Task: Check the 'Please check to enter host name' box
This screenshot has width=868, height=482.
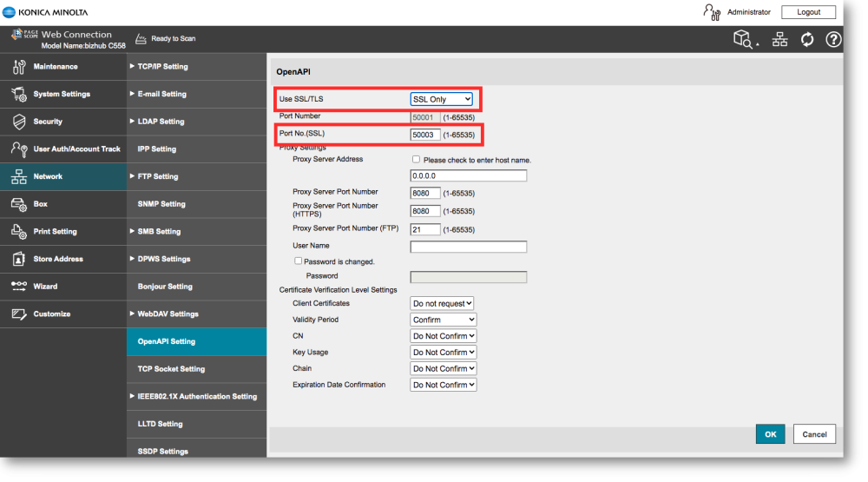Action: click(416, 160)
